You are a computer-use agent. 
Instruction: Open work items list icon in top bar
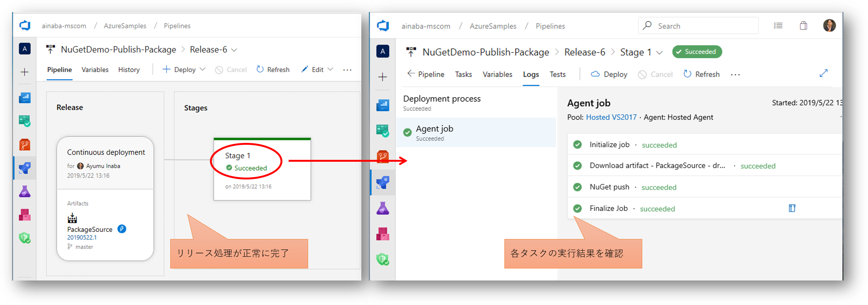tap(778, 26)
